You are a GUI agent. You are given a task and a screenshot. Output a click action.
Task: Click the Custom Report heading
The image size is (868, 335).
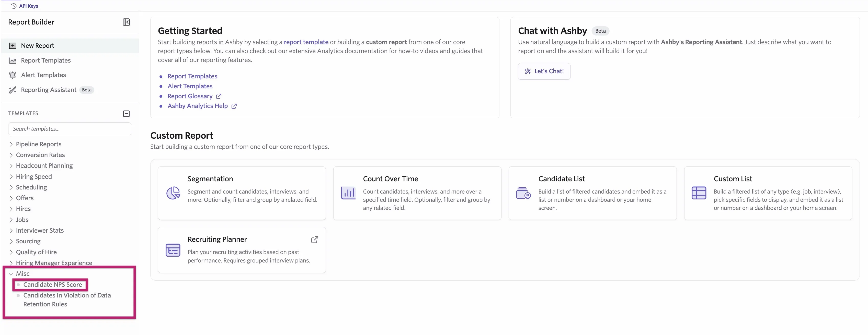(182, 136)
